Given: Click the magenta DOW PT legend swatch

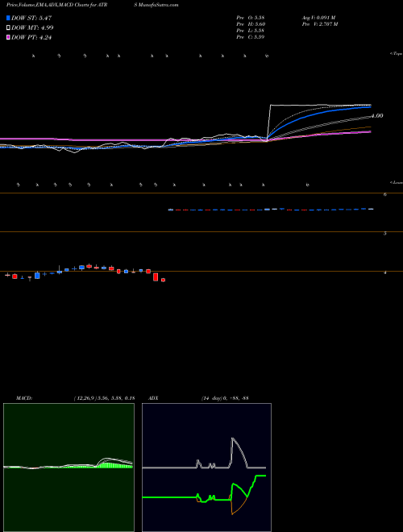Looking at the screenshot, I should pyautogui.click(x=9, y=38).
